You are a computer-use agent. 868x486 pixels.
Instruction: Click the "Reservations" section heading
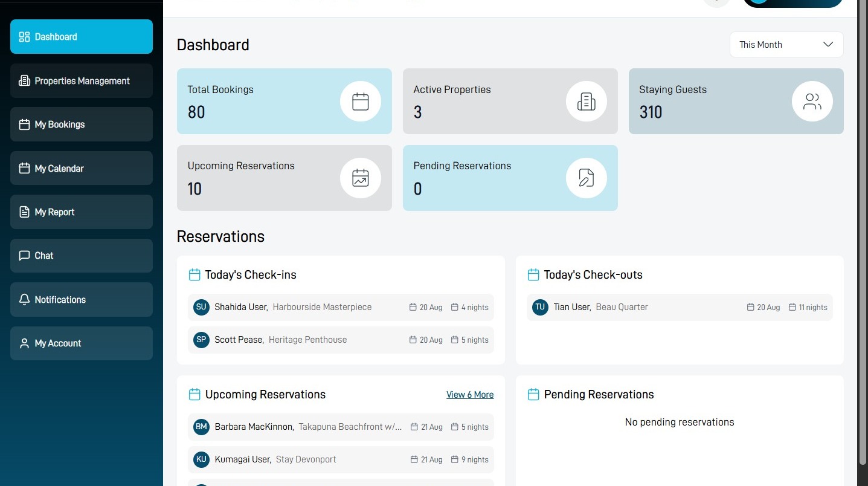220,236
